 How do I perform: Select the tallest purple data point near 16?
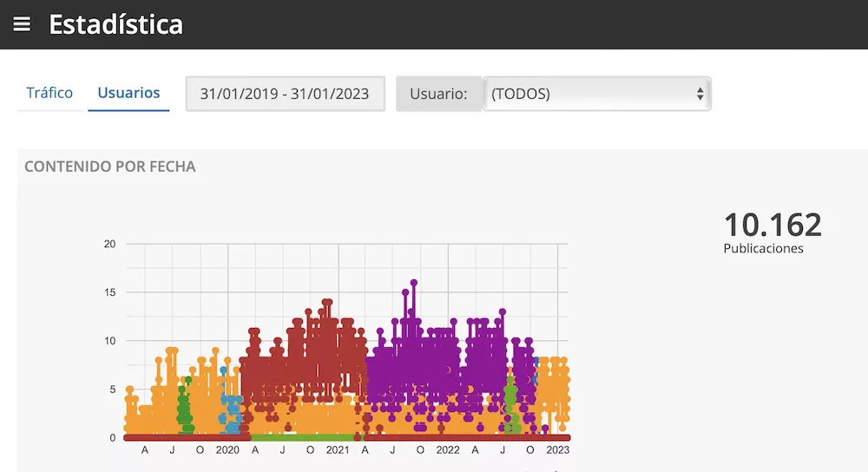coord(414,283)
